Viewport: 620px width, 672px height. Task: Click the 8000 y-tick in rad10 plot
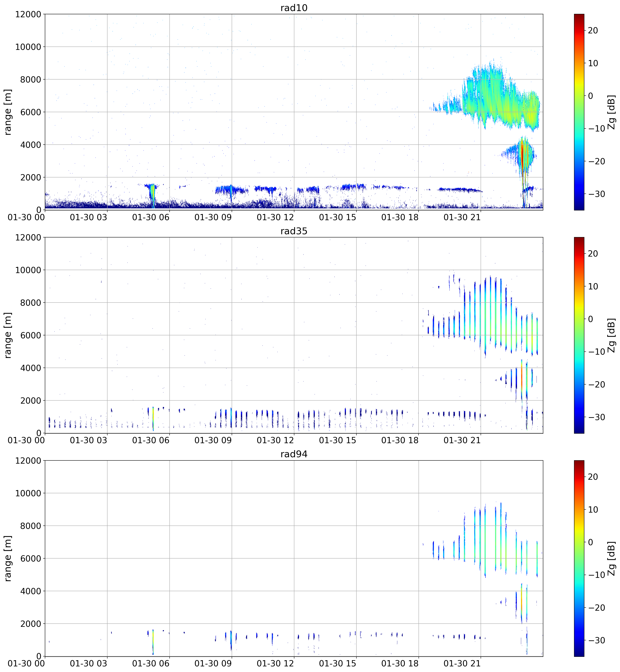point(31,80)
